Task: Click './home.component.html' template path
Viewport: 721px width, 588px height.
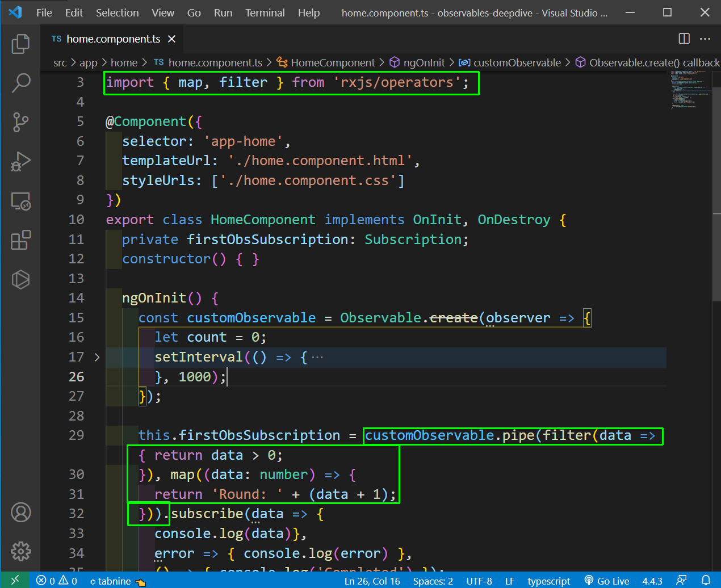Action: point(320,161)
